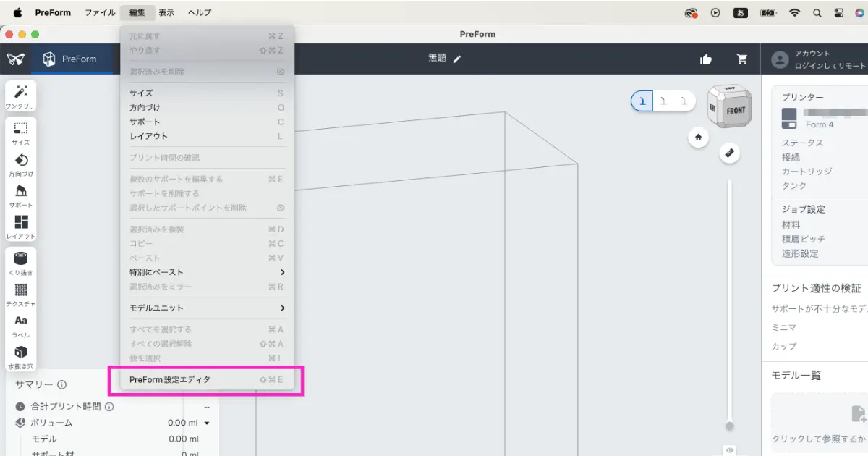Select the ラベル label tool

click(x=20, y=326)
